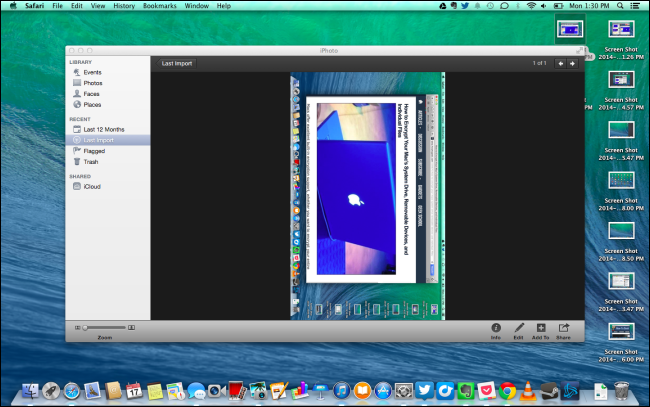Open Finder from the Dock
The width and height of the screenshot is (650, 407).
click(30, 391)
